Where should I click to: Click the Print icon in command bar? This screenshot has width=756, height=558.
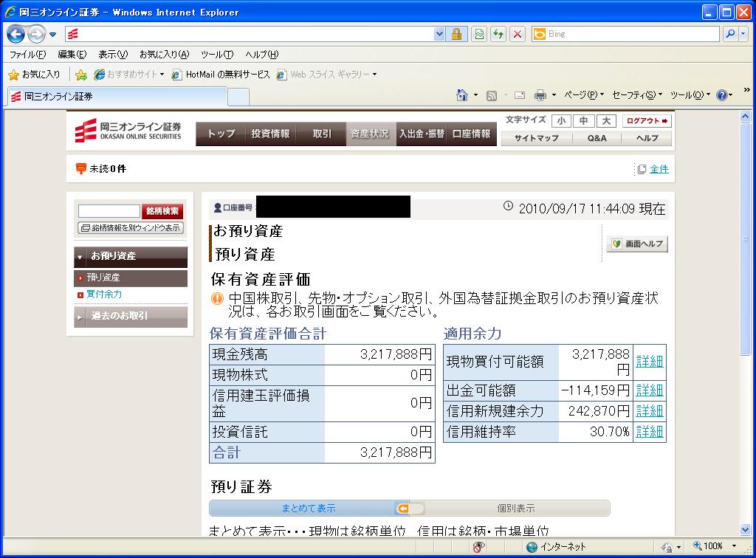(540, 95)
